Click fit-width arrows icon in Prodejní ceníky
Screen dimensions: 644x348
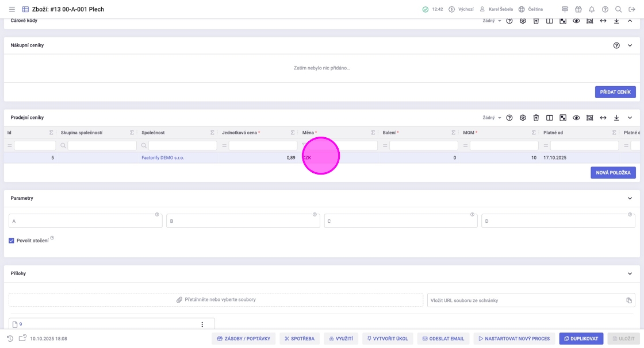pyautogui.click(x=603, y=118)
